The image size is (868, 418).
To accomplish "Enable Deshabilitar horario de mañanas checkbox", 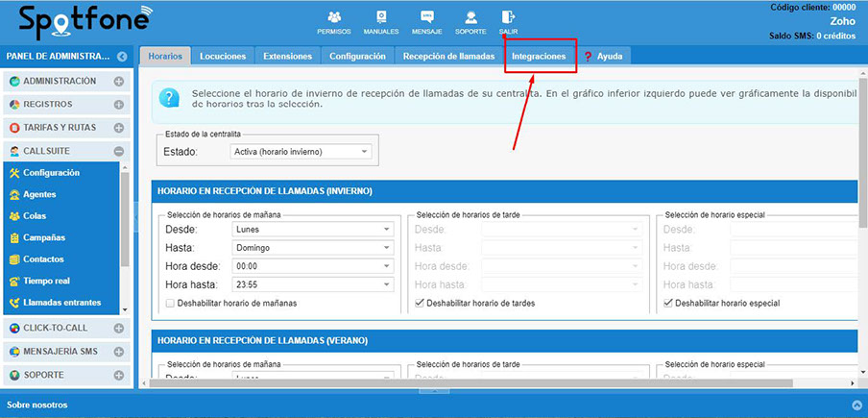I will [170, 303].
